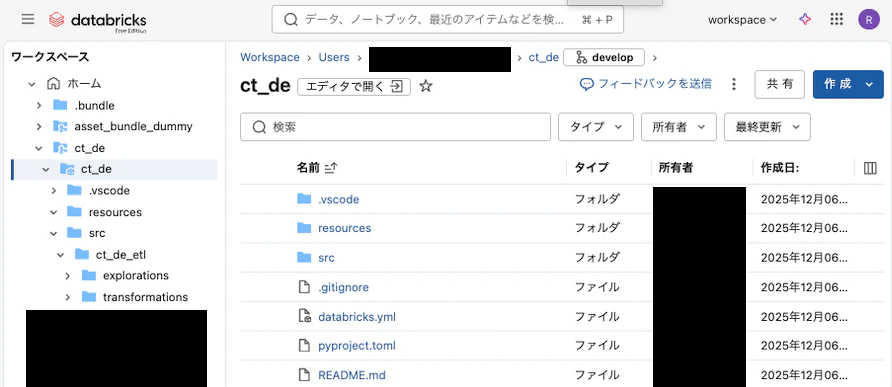The width and height of the screenshot is (892, 387).
Task: Click エディタで開く button
Action: click(354, 87)
